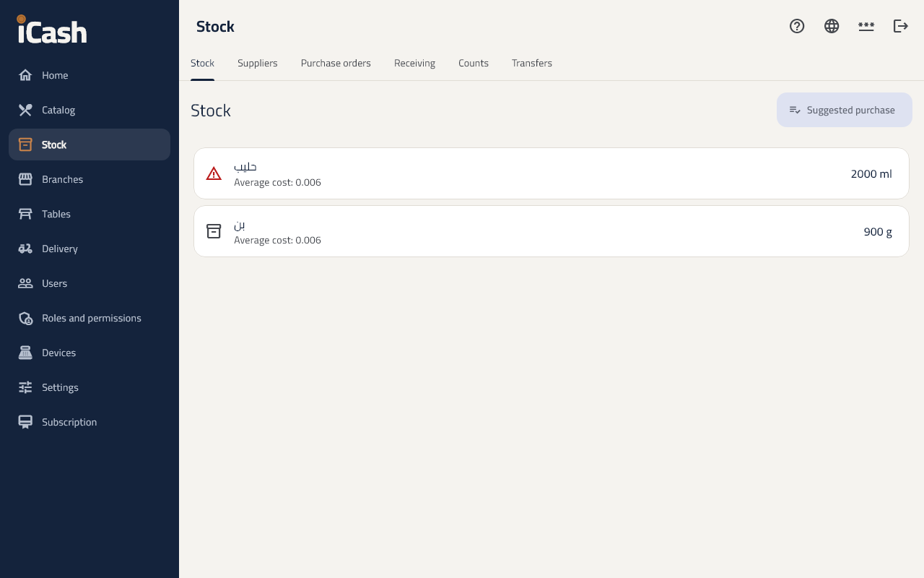Image resolution: width=924 pixels, height=578 pixels.
Task: Open the Purchase orders tab
Action: (336, 64)
